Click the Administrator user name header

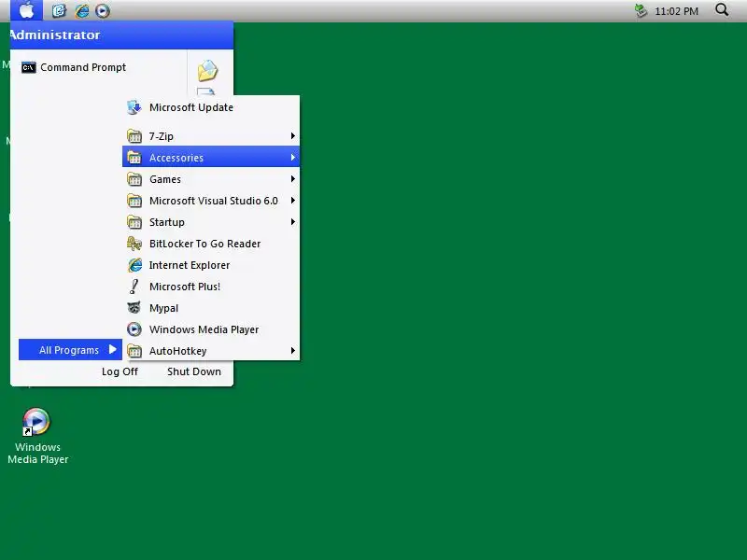click(55, 35)
